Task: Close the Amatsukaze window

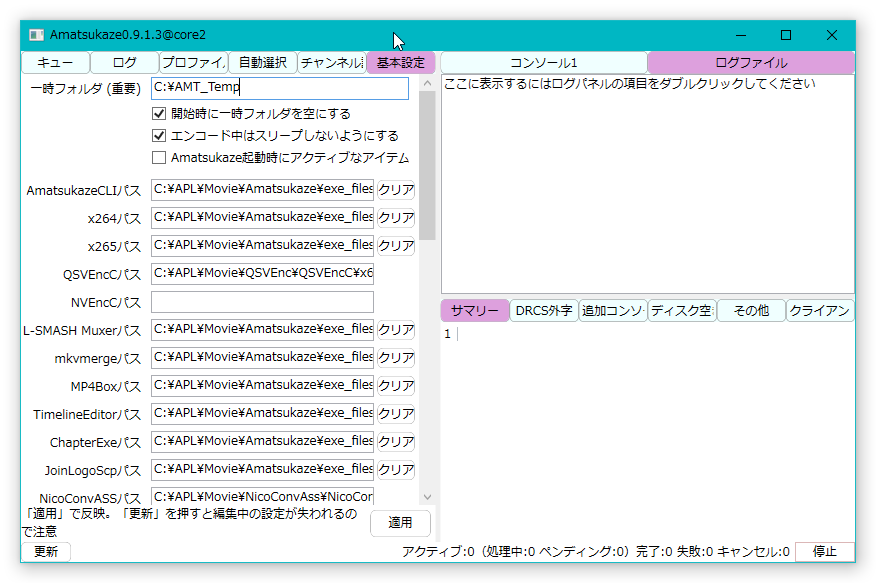Action: [x=831, y=35]
